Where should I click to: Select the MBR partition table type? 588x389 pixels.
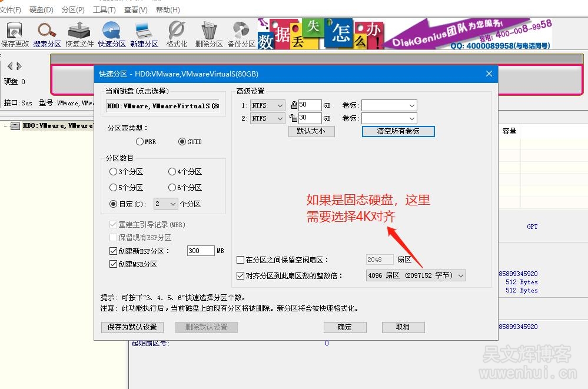click(139, 142)
